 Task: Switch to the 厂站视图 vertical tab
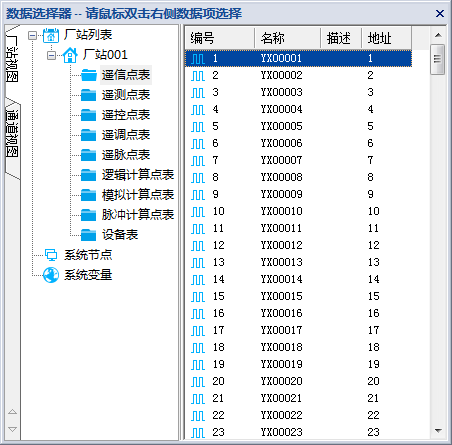tap(13, 59)
